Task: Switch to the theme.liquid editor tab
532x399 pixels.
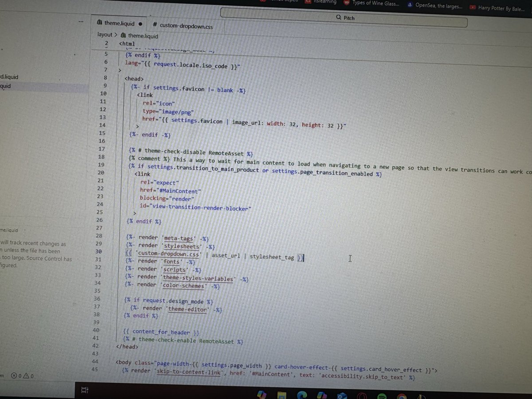Action: (120, 23)
